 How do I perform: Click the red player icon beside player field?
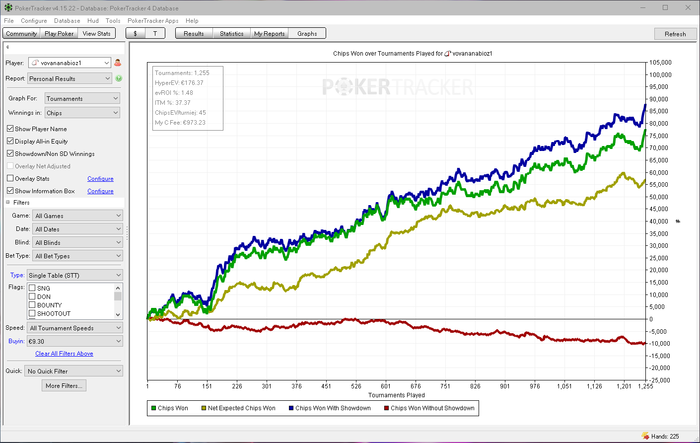[117, 63]
